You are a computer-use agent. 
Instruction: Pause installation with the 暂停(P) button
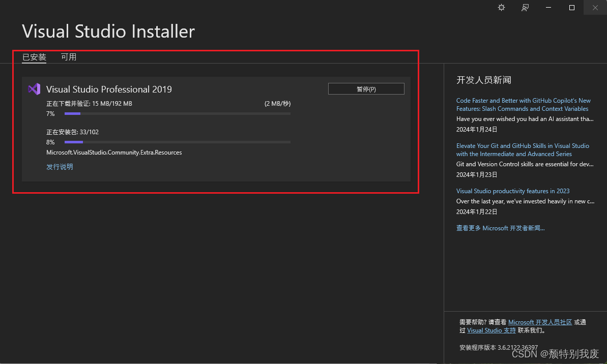click(x=366, y=89)
